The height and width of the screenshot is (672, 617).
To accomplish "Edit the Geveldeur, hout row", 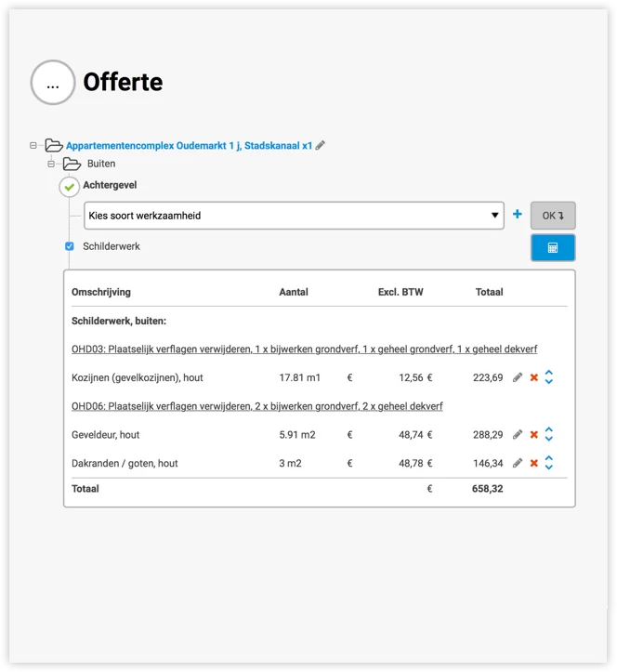I will [518, 434].
